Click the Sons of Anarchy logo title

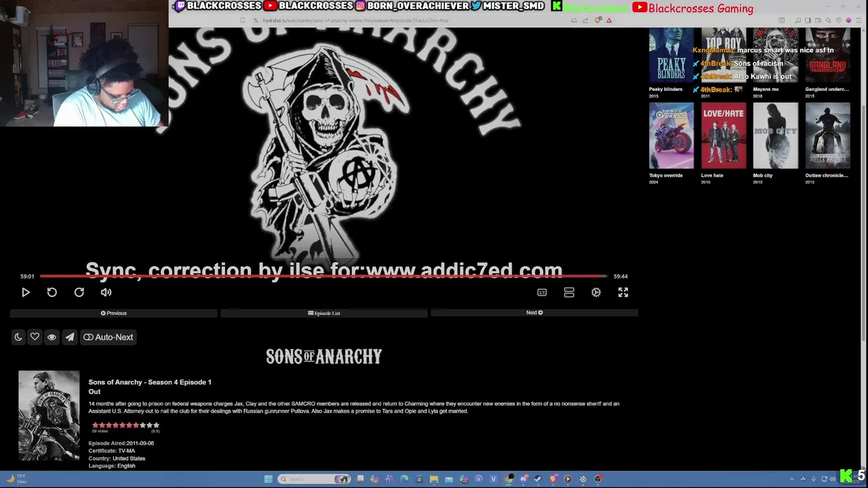pyautogui.click(x=324, y=357)
